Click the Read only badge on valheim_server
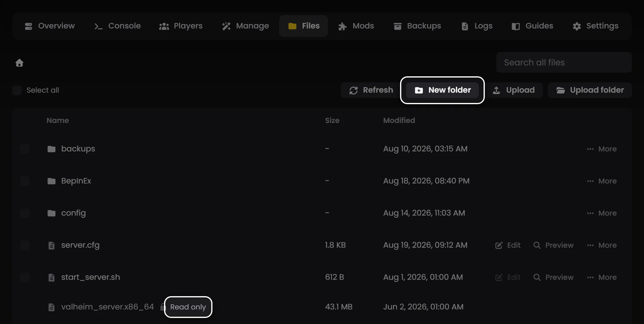 coord(188,307)
